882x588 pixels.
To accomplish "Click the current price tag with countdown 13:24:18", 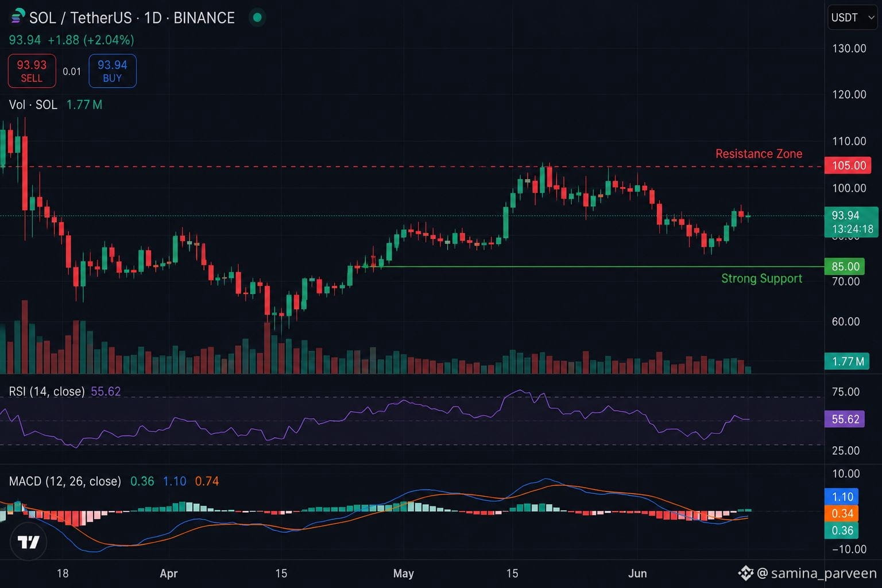I will [x=852, y=222].
